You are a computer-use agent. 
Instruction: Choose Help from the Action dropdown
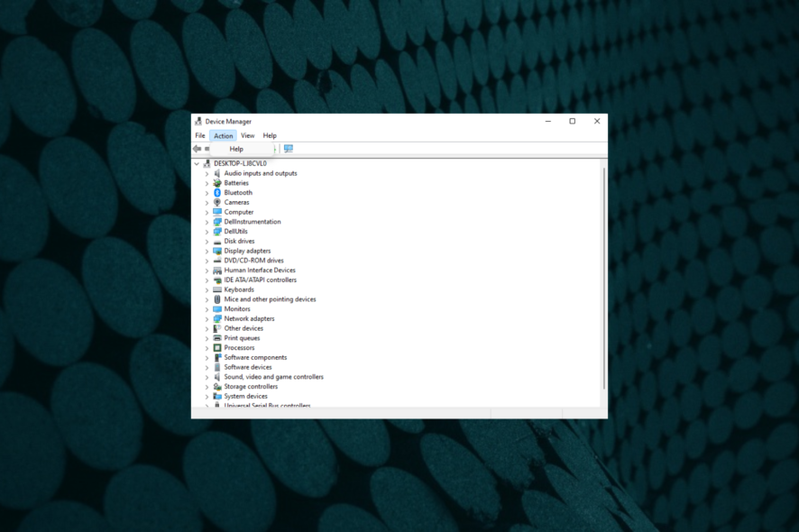pos(242,149)
